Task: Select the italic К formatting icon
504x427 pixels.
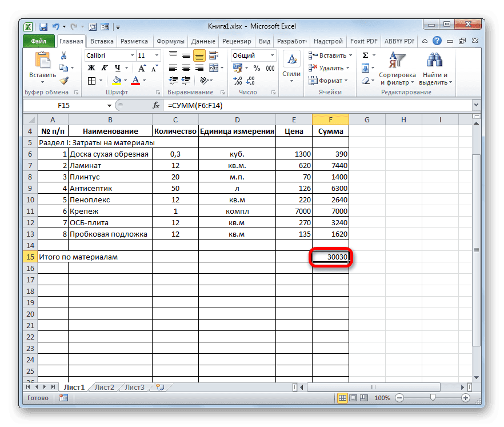Action: (x=103, y=67)
